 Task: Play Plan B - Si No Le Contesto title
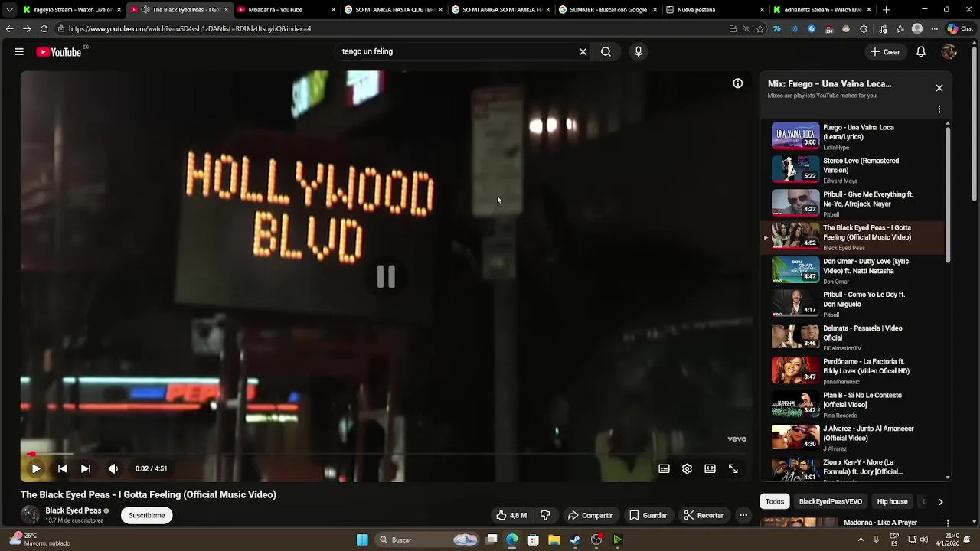click(x=862, y=399)
